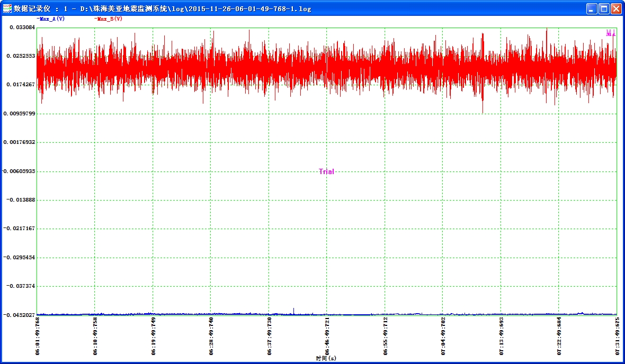Click the -0.013888 Y-axis value
This screenshot has width=625, height=364.
tap(21, 200)
